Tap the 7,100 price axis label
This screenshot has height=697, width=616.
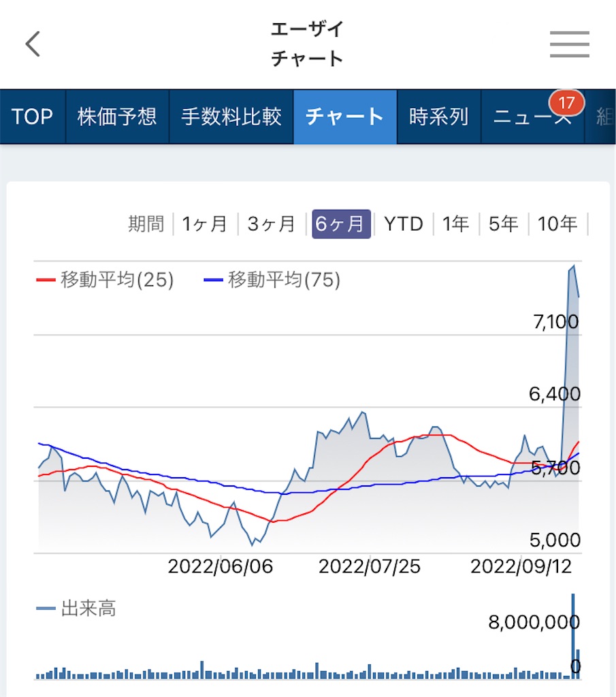tap(555, 322)
